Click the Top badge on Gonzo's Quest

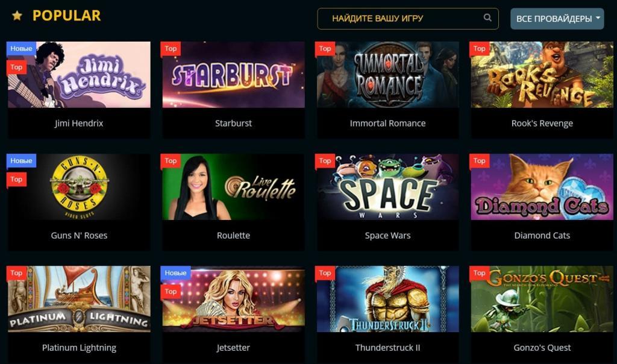coord(479,273)
